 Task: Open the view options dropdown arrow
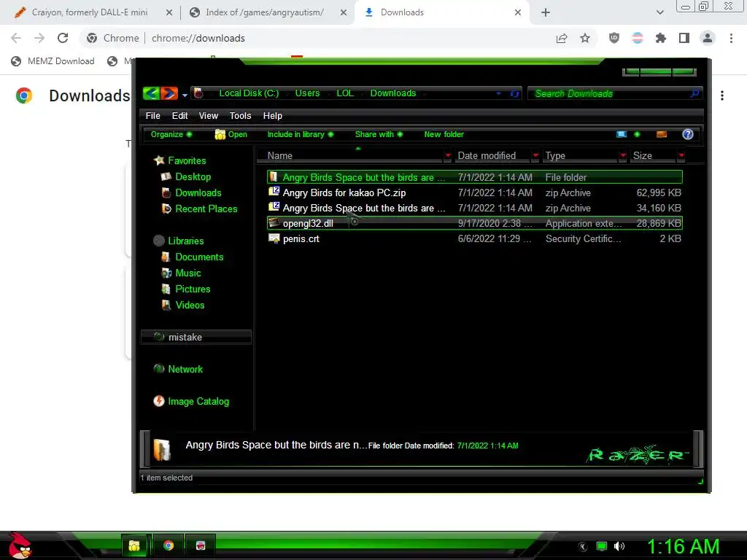tap(637, 134)
